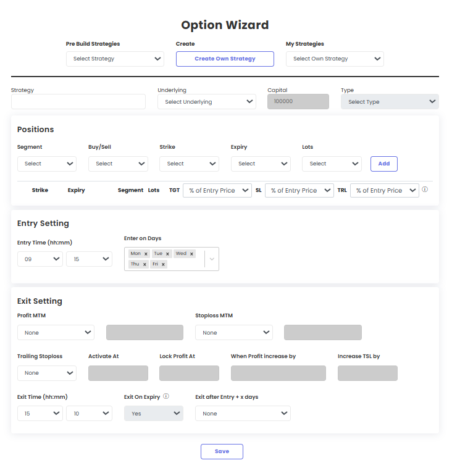Click the Save button
This screenshot has height=476, width=452.
pos(222,451)
